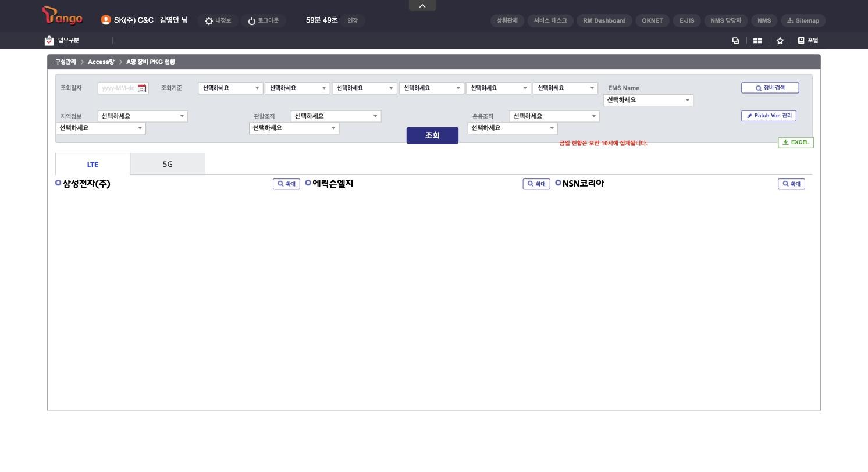Open 내정보 settings with gear icon

pyautogui.click(x=218, y=20)
